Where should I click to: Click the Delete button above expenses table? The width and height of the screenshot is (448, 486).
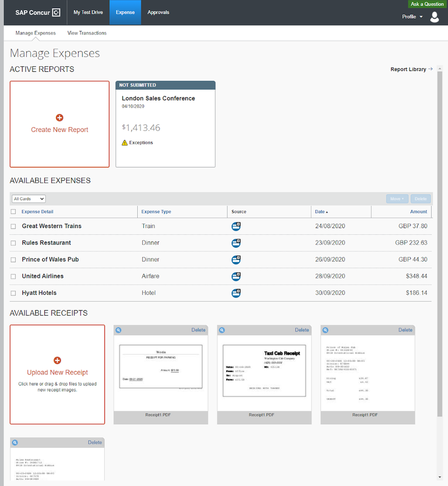[x=421, y=198]
